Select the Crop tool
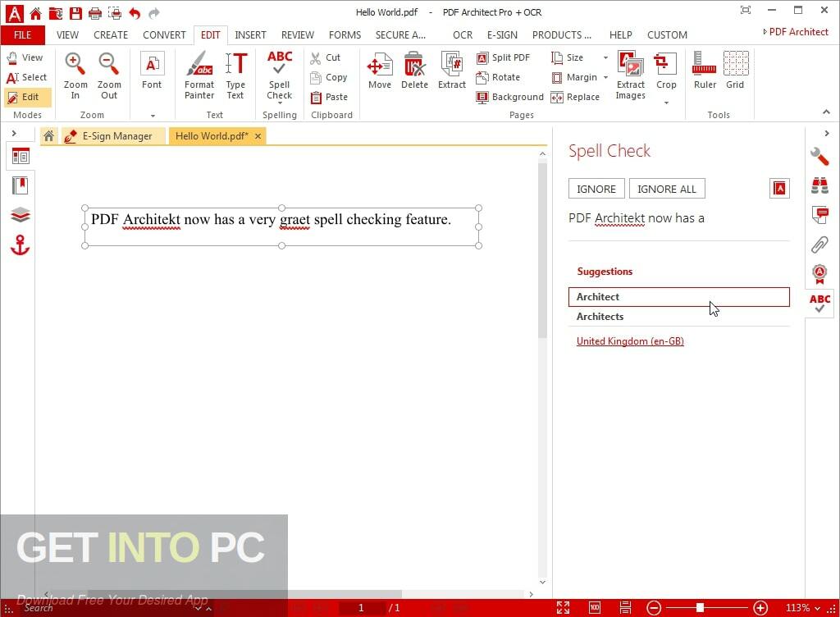This screenshot has width=840, height=617. coord(666,71)
